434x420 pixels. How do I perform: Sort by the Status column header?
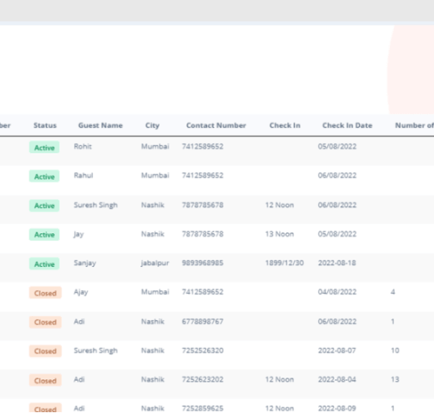click(45, 125)
